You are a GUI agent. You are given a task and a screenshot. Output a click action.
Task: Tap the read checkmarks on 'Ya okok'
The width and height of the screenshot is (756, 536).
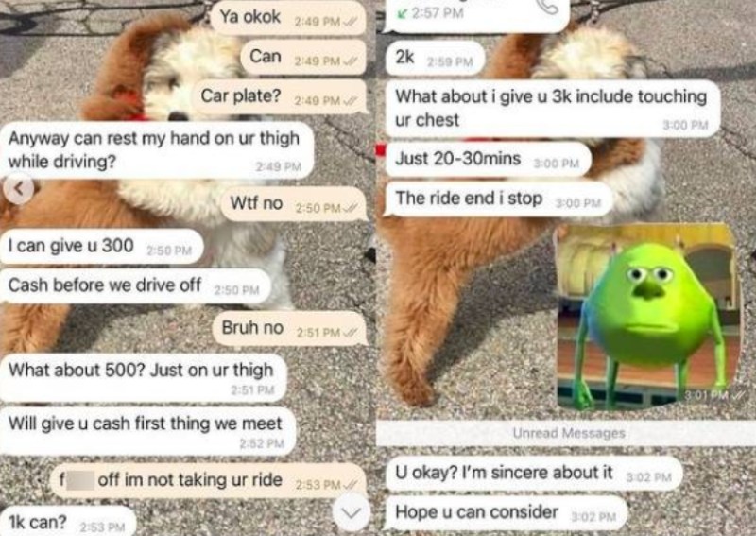tap(350, 22)
